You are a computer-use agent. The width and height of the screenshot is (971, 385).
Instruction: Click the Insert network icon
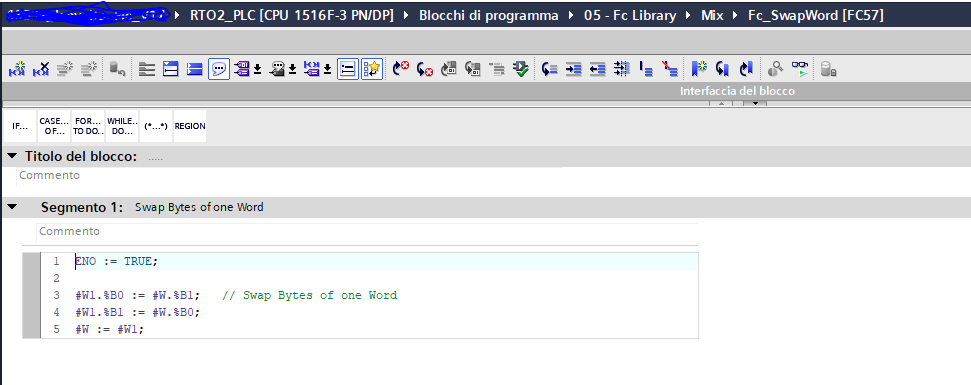coord(17,69)
